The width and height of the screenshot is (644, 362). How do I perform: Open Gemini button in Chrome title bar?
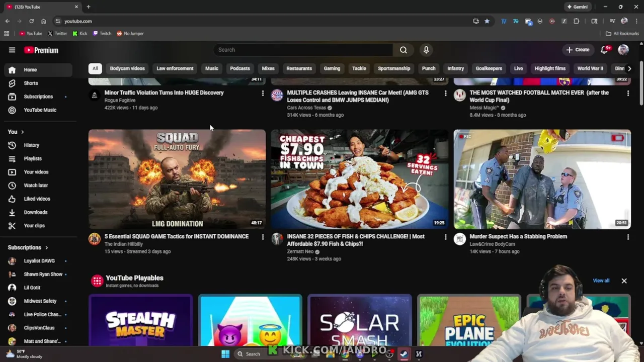(578, 7)
